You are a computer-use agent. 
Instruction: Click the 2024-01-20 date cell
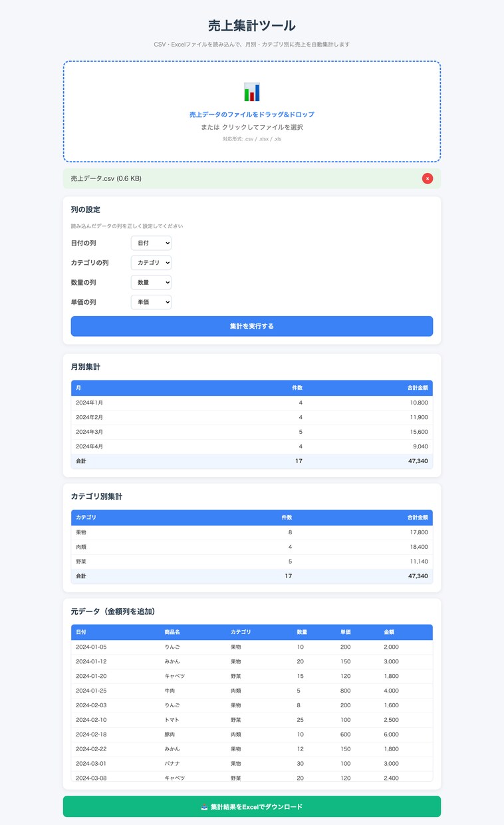click(x=91, y=676)
